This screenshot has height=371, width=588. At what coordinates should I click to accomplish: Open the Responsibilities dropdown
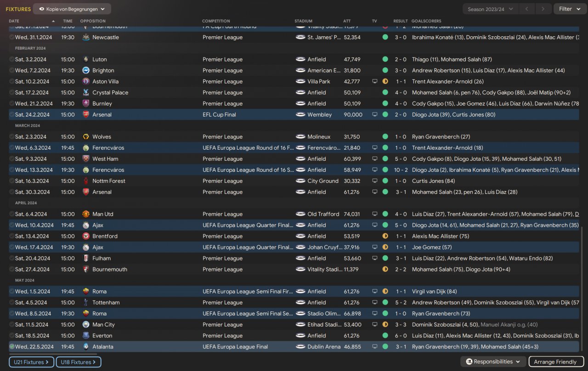[493, 362]
